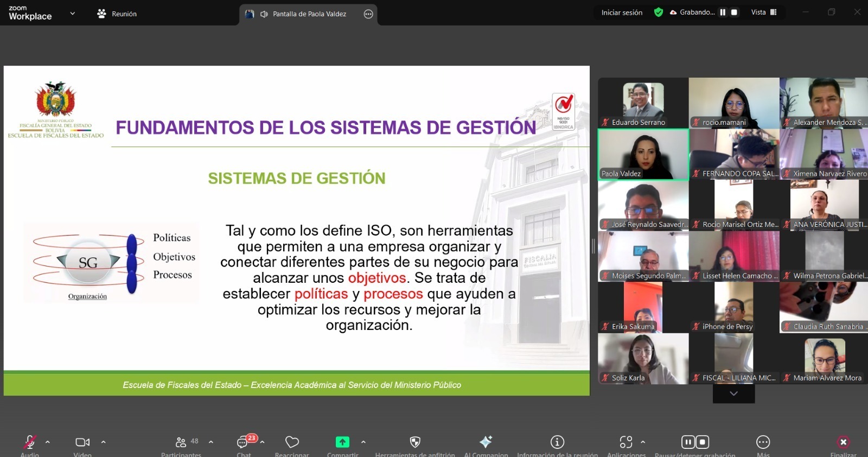868x457 pixels.
Task: Expand audio options arrow next to Audio
Action: (x=48, y=442)
